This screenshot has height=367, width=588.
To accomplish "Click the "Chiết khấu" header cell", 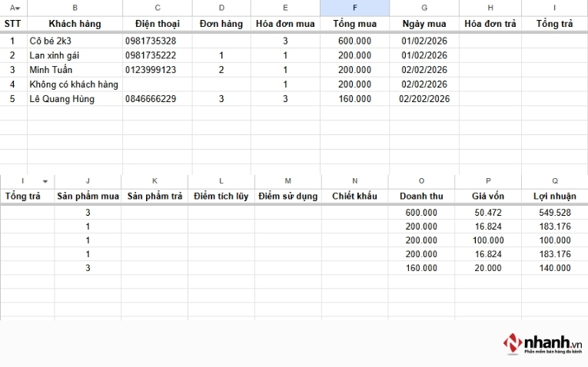I will pos(354,197).
